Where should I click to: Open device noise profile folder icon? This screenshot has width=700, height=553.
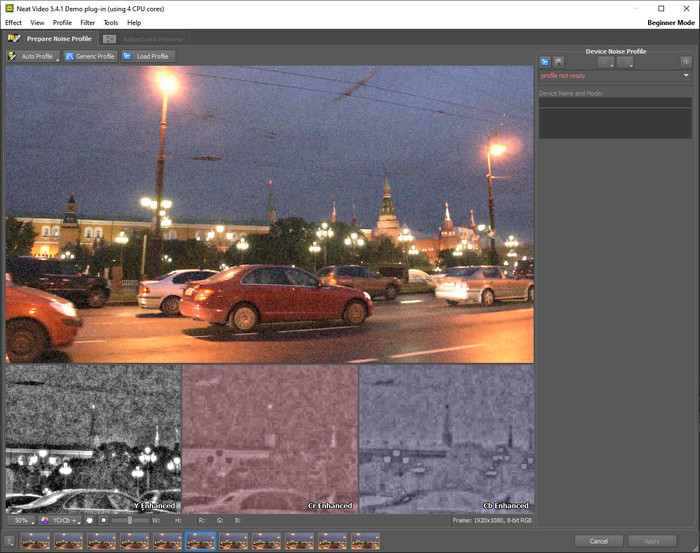[545, 62]
